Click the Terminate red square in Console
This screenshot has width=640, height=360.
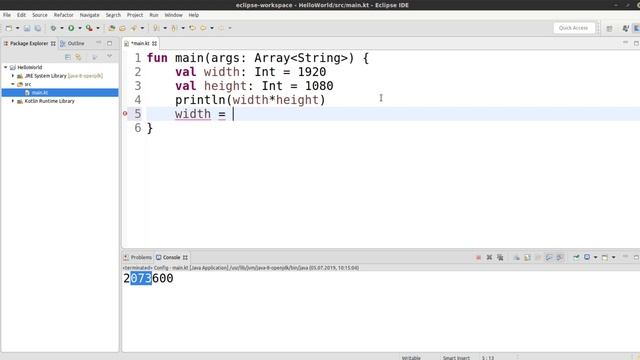(478, 258)
